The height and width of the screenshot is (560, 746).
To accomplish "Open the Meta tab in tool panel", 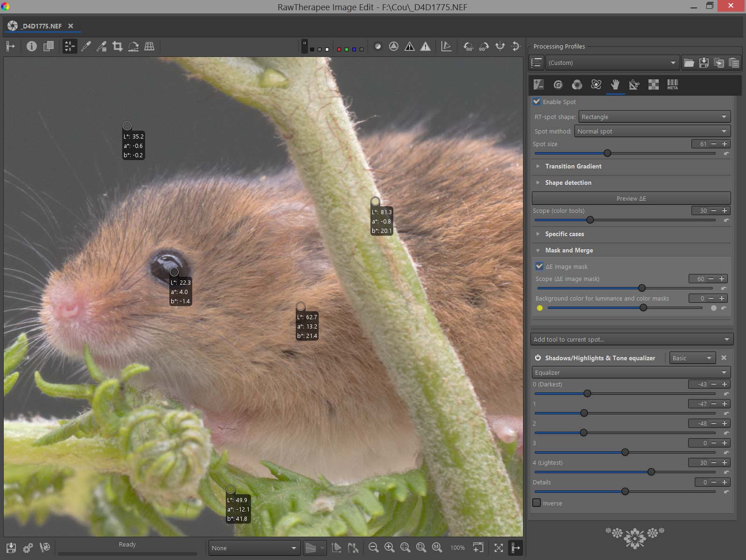I will tap(672, 84).
